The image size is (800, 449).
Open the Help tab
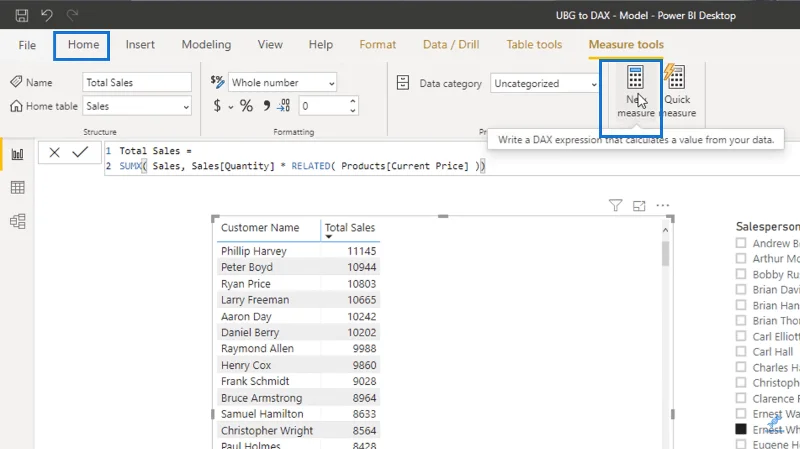click(x=320, y=44)
